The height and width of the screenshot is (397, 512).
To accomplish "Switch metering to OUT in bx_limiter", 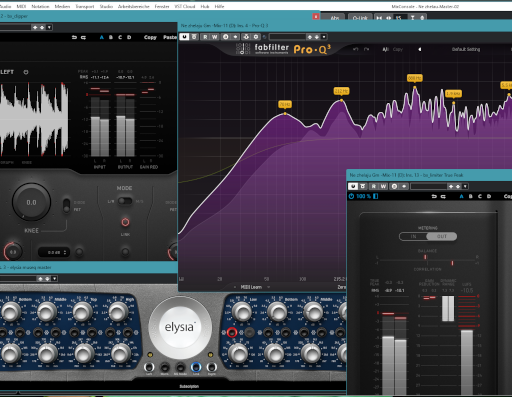I will [442, 236].
